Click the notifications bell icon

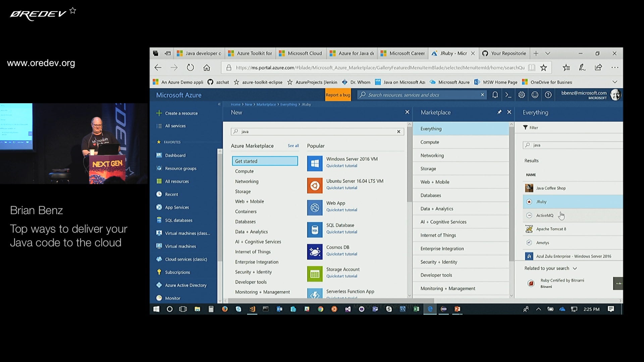[x=495, y=95]
